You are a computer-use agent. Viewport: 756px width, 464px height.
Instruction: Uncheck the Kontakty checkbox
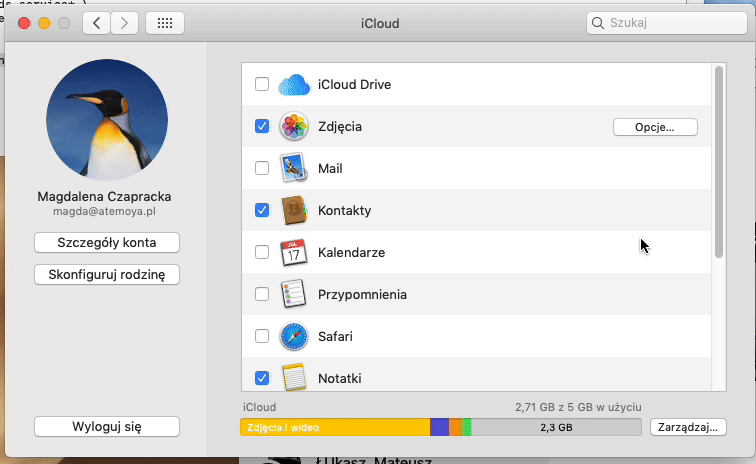(x=262, y=210)
